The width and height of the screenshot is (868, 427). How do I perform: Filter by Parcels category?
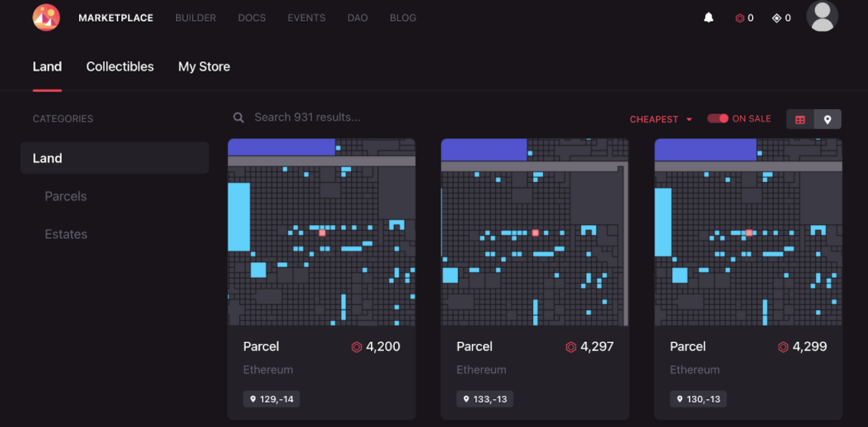click(66, 196)
